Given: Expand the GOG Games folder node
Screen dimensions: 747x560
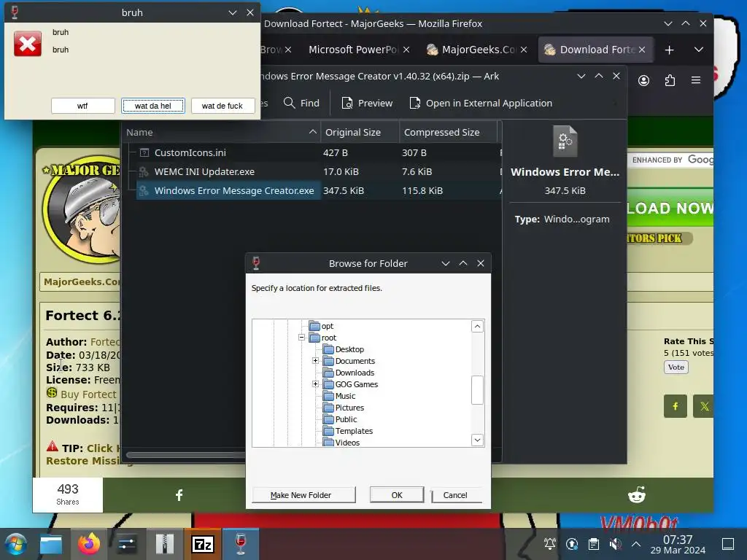Looking at the screenshot, I should [315, 384].
